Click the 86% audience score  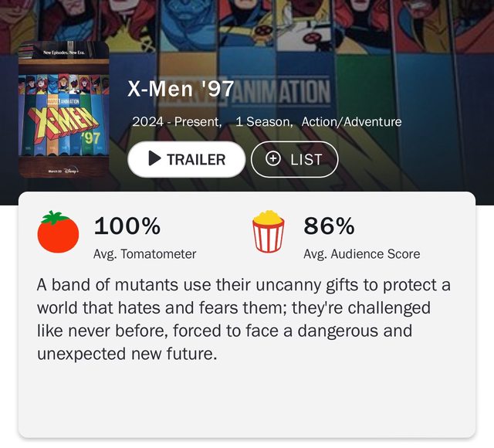coord(329,226)
